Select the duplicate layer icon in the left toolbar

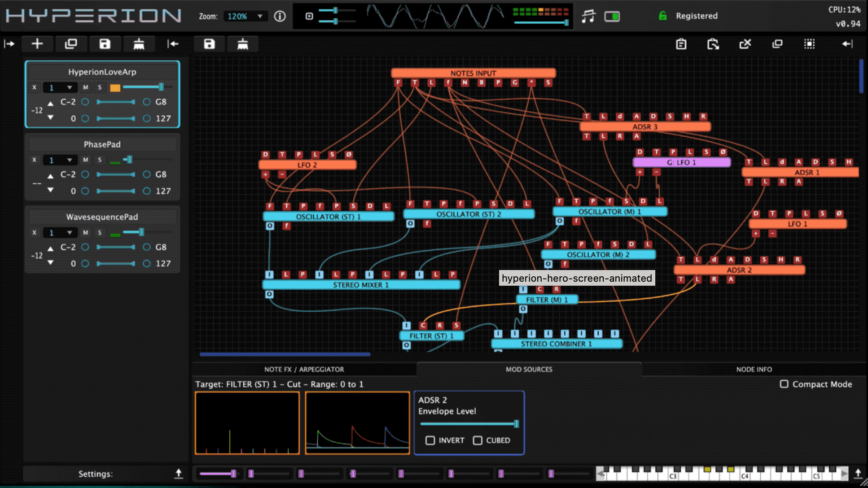71,44
